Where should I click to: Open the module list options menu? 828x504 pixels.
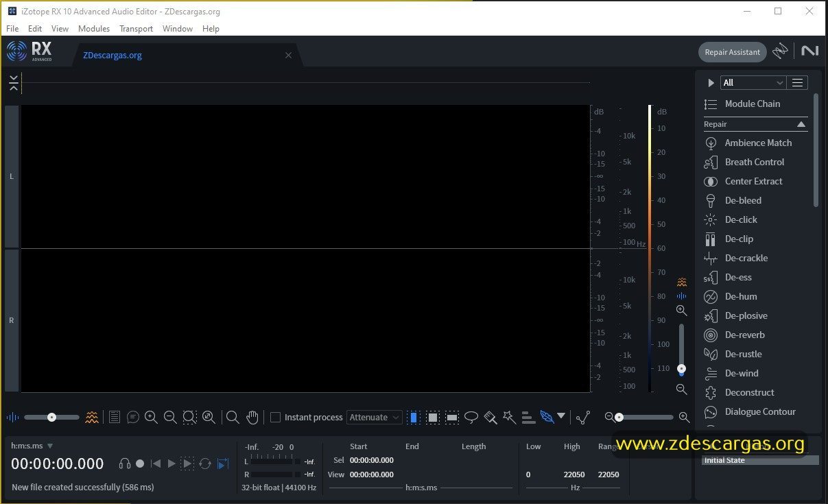click(797, 82)
